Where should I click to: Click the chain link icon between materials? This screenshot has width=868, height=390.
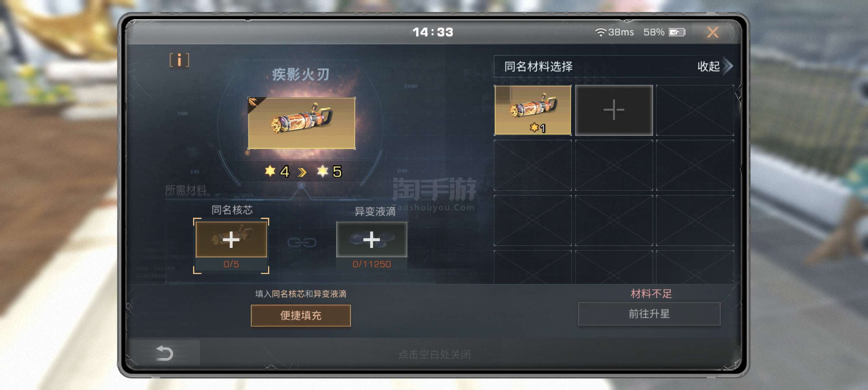[x=302, y=242]
